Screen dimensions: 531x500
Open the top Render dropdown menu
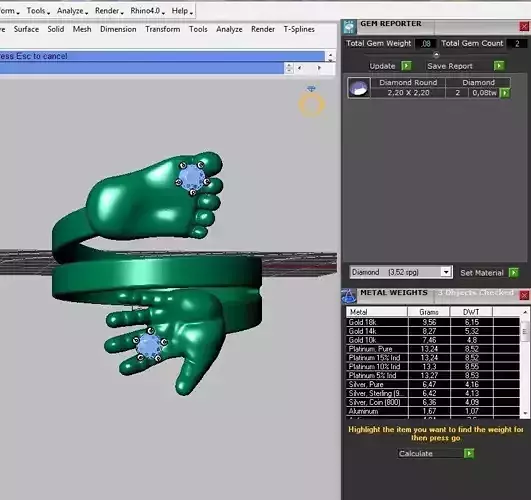tap(109, 11)
